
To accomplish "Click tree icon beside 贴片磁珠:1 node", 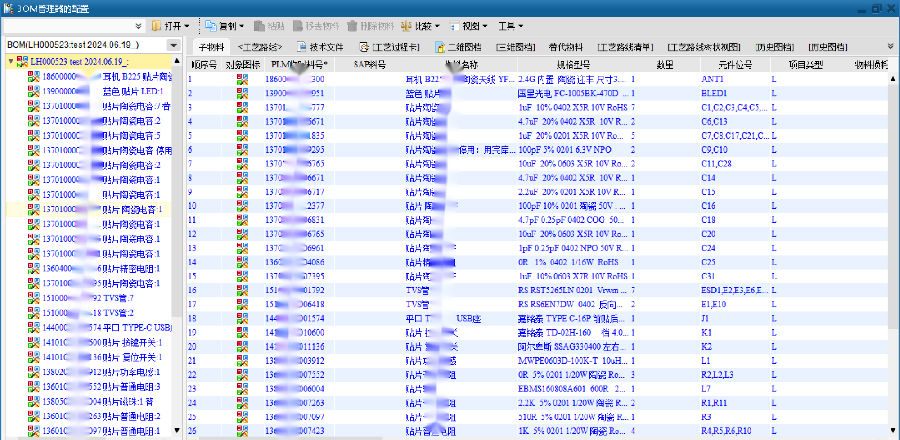I will [x=34, y=401].
